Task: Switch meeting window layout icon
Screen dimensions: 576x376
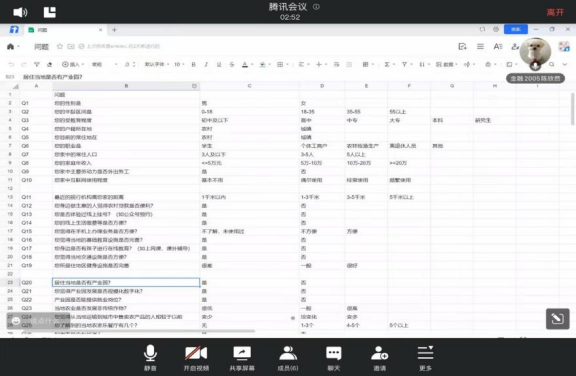Action: click(x=50, y=12)
